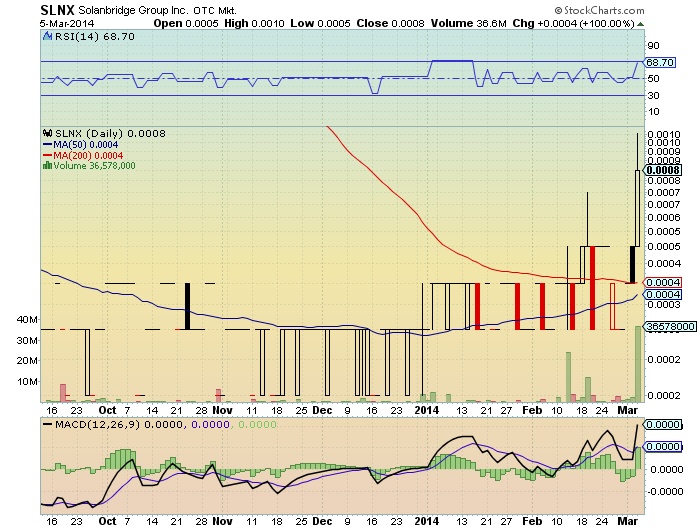The image size is (700, 530).
Task: Click the Oct label on MACD axis
Action: 107,521
